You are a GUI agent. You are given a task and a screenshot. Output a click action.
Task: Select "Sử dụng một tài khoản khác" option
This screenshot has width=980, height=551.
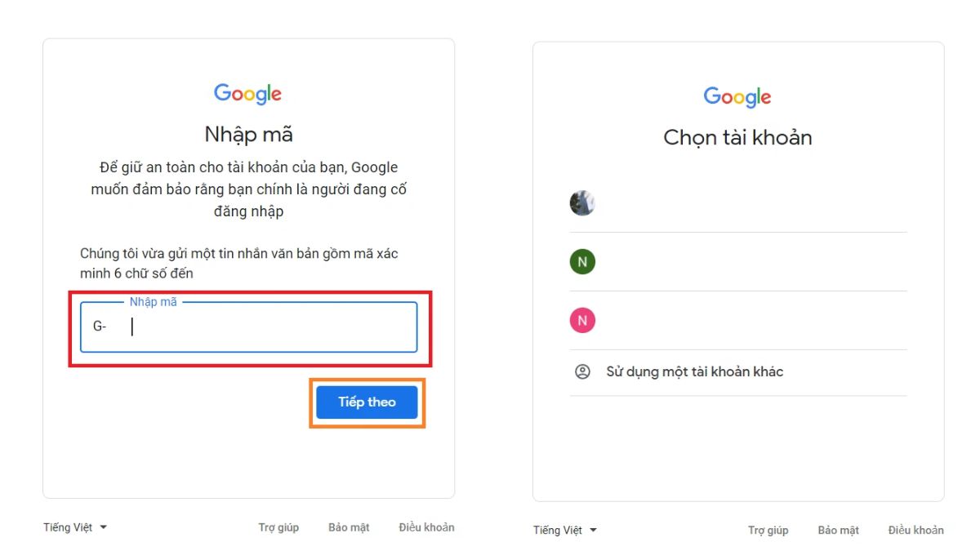694,372
